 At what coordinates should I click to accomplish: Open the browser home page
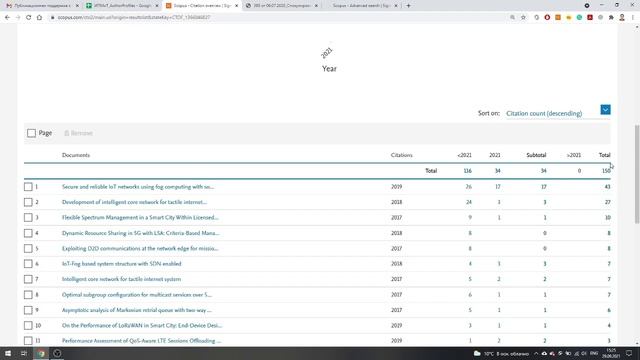(x=39, y=18)
